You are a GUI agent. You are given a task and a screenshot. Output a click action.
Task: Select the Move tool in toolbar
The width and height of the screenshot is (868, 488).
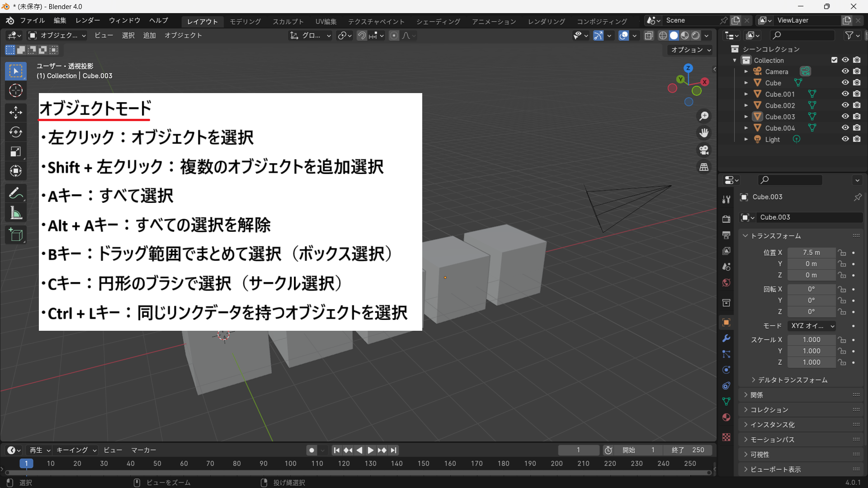point(16,112)
